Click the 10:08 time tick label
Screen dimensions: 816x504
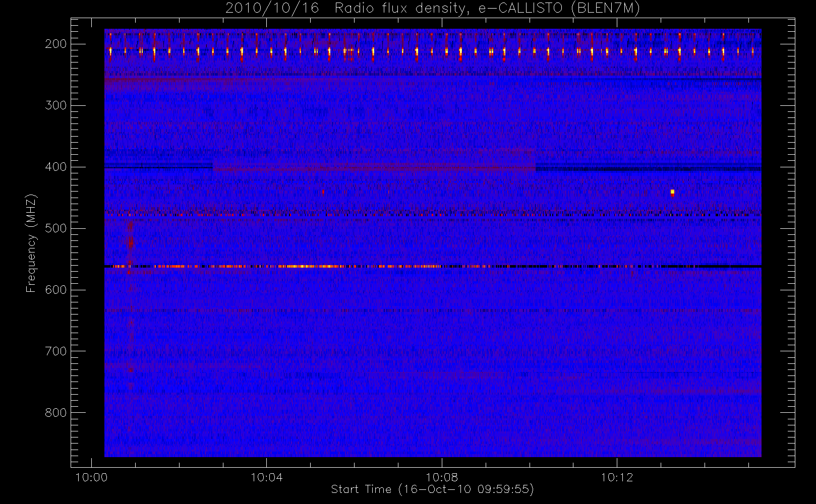(442, 477)
